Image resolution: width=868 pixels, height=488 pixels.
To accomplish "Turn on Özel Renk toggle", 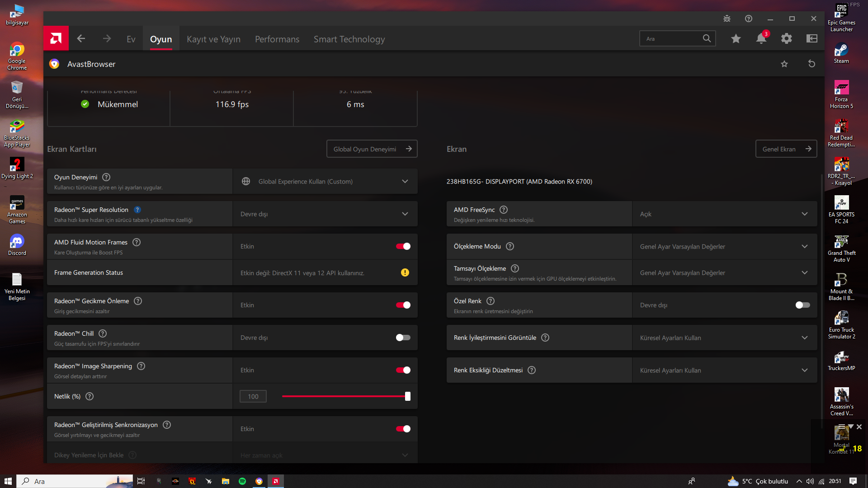I will pyautogui.click(x=802, y=305).
